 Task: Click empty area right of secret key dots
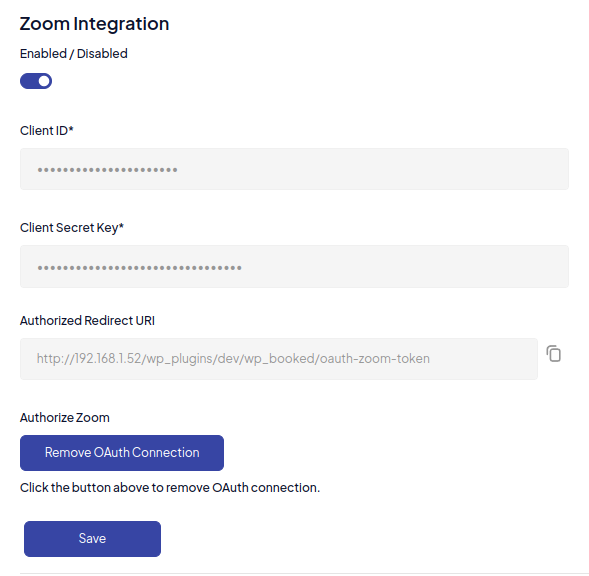coord(404,267)
